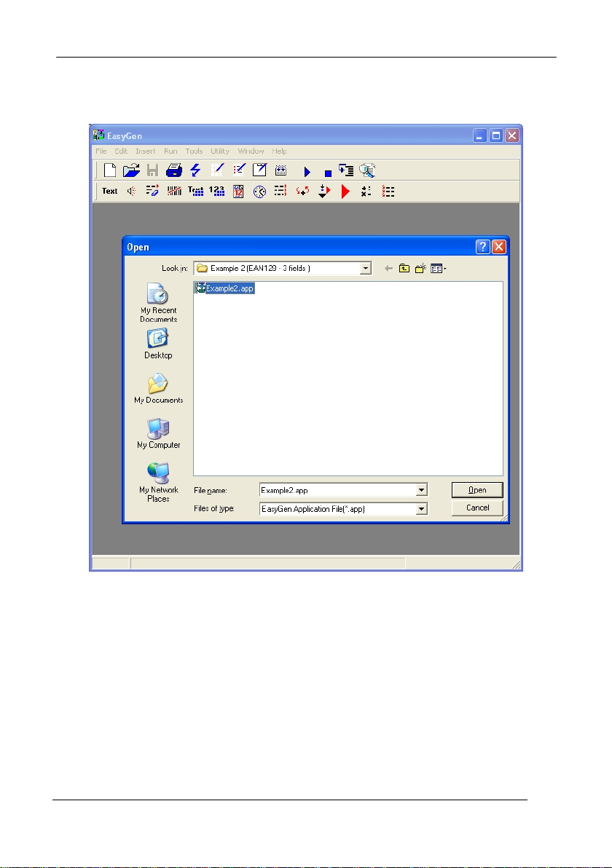
Task: Open the Help menu
Action: 279,151
